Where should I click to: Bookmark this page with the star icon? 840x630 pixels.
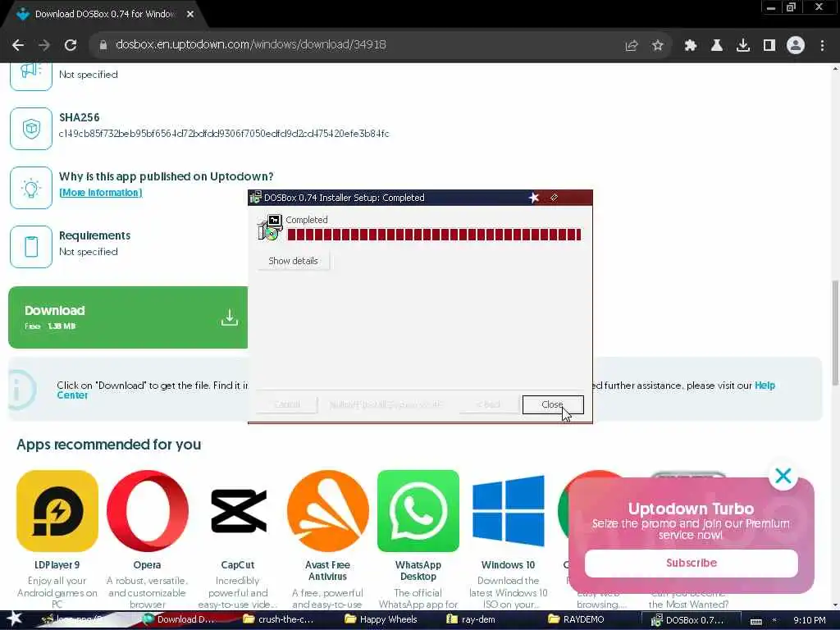tap(658, 46)
